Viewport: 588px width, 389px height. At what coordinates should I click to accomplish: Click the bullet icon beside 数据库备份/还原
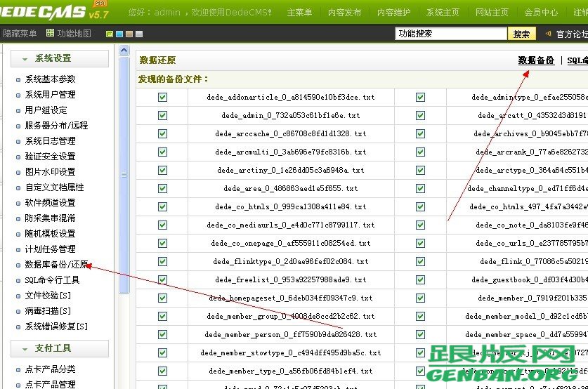(18, 265)
